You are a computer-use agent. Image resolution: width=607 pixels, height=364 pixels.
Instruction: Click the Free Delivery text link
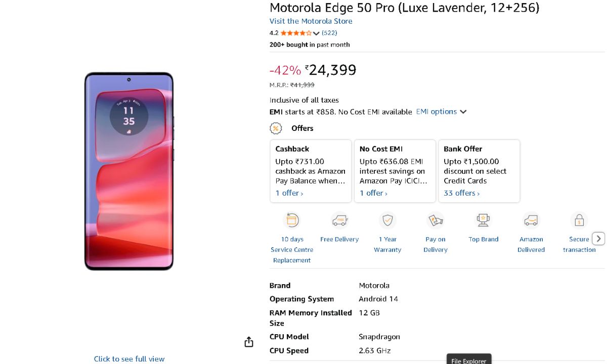339,239
